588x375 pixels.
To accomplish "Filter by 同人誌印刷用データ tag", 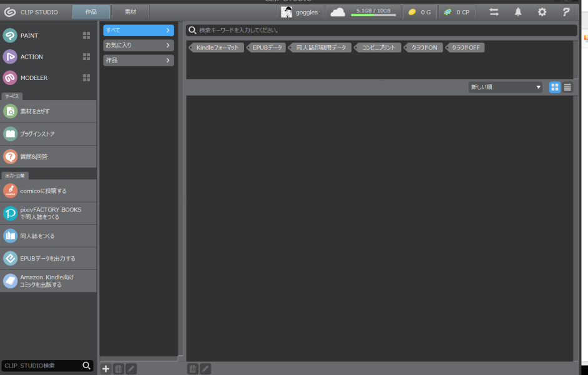I will (320, 47).
